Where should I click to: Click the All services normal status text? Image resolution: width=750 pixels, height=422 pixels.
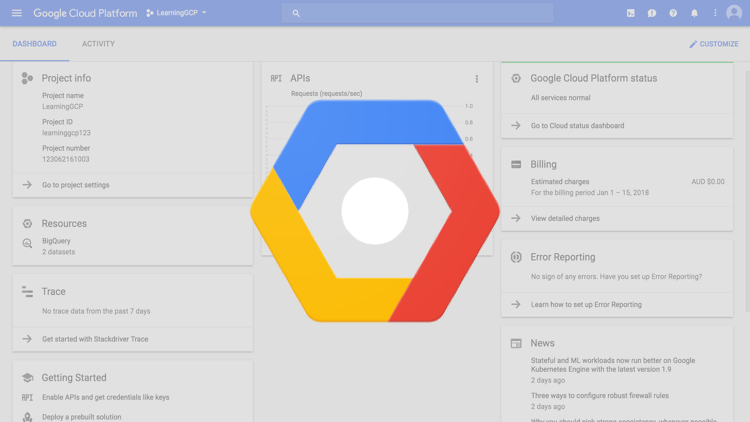point(561,98)
